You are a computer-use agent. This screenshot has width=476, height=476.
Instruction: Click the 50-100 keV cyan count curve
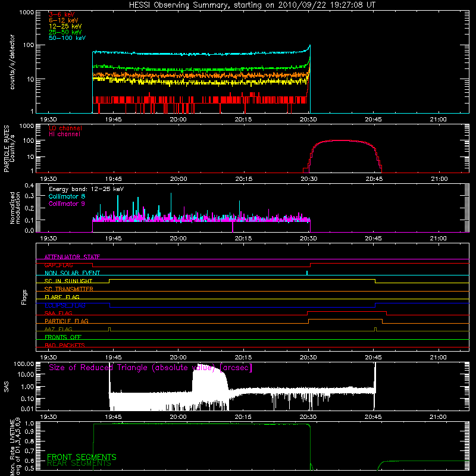click(201, 54)
